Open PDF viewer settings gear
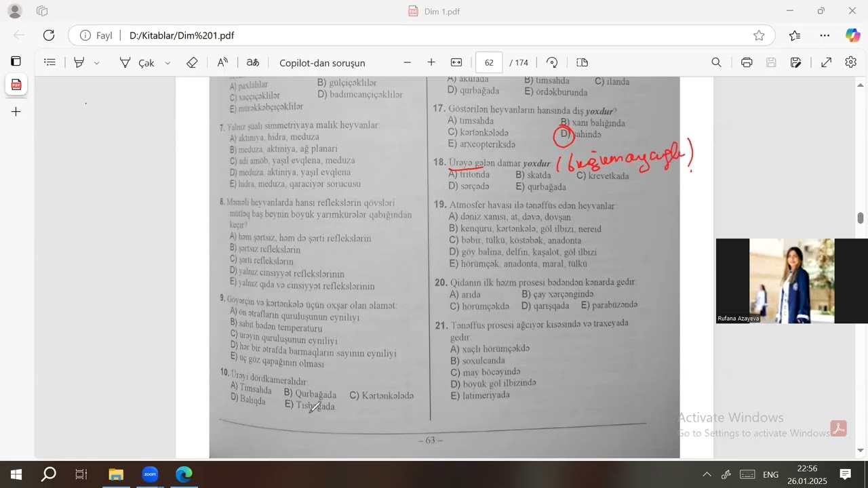The height and width of the screenshot is (488, 868). 851,62
